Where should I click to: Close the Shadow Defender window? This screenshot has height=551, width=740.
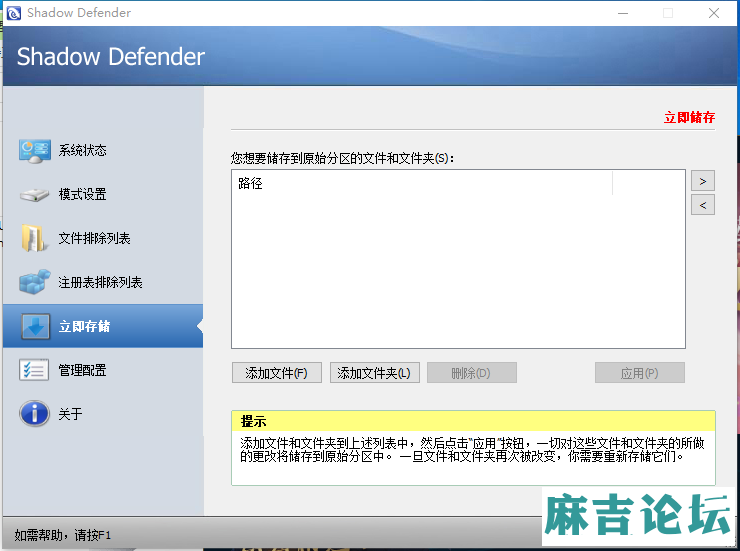[714, 13]
